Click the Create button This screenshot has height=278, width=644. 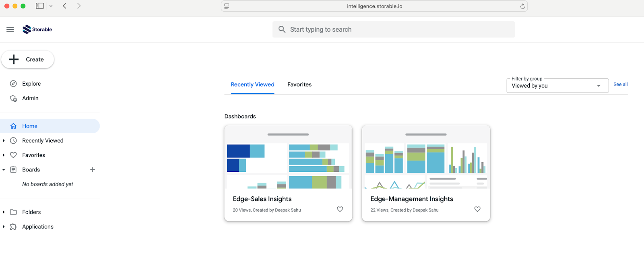[x=27, y=60]
